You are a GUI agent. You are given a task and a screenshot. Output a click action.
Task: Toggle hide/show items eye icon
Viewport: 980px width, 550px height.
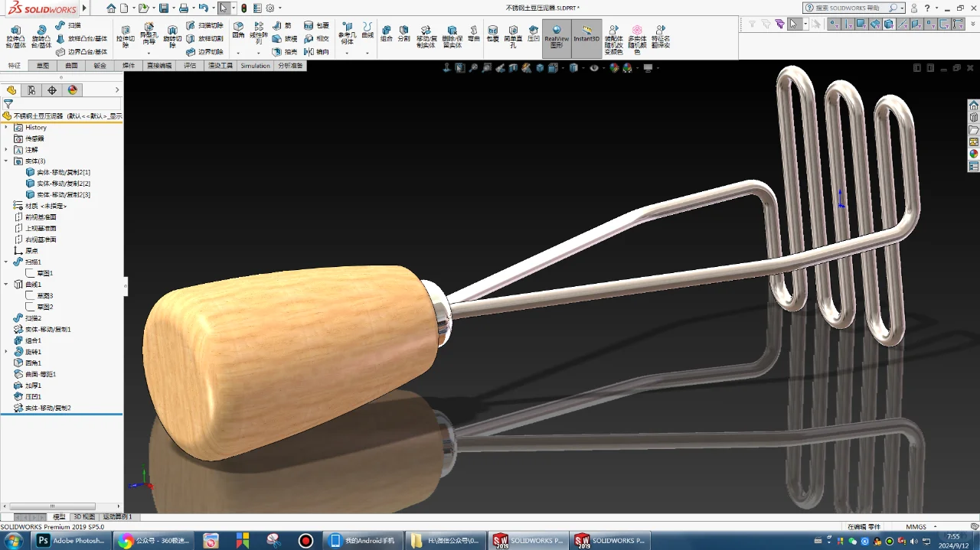coord(593,68)
